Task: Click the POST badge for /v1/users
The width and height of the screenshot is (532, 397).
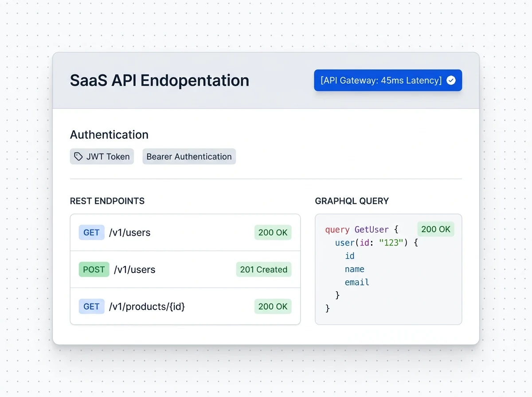Action: (94, 269)
